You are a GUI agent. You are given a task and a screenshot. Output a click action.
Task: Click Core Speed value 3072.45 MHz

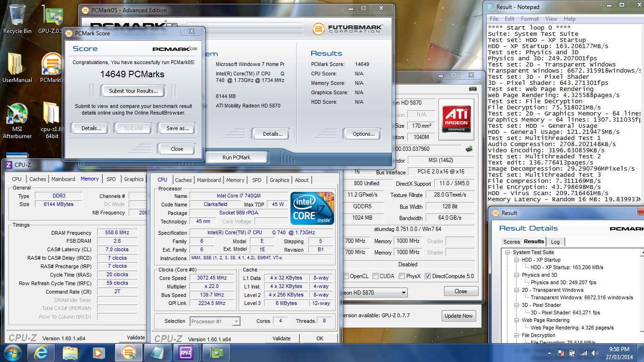(x=212, y=278)
